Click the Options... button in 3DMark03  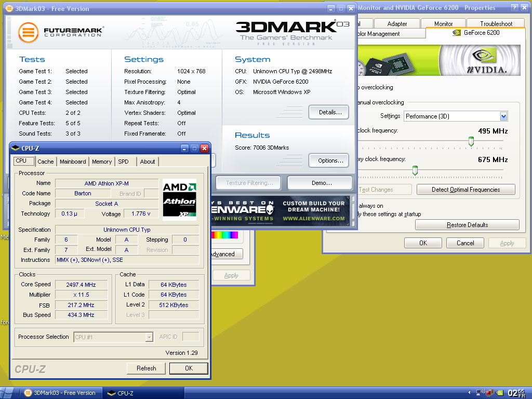[329, 161]
